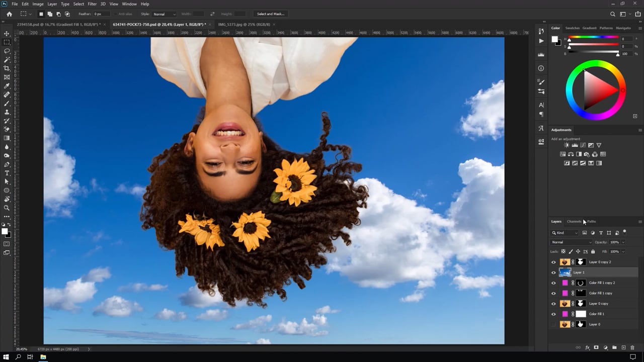Select the Horizontal Type tool
Screen dimensions: 644x362
click(x=7, y=173)
